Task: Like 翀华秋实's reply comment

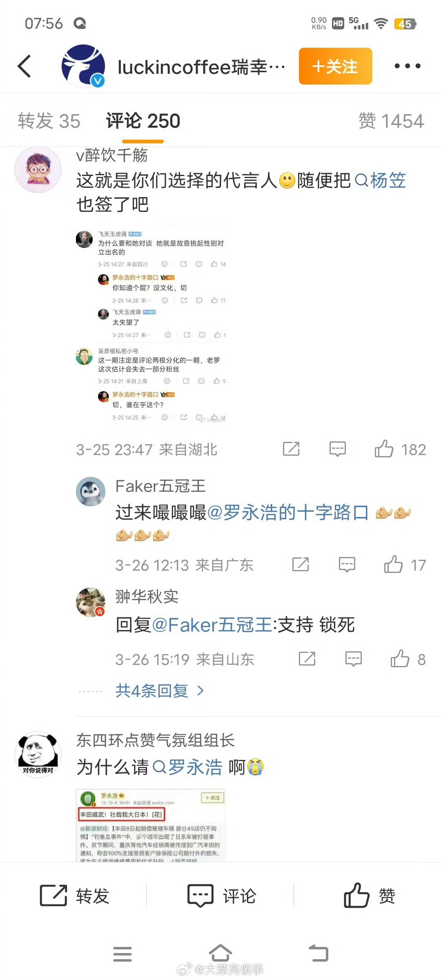Action: pyautogui.click(x=400, y=659)
